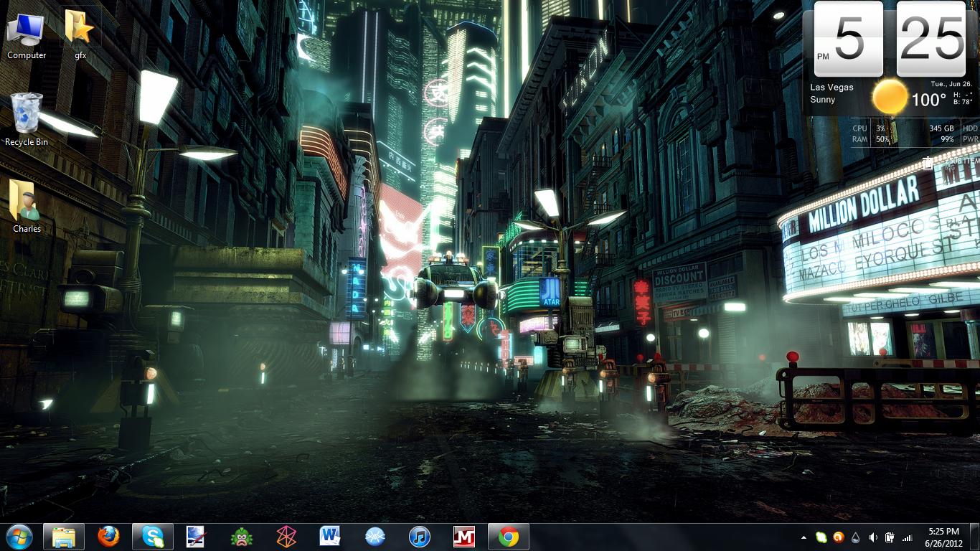Expand hidden system tray icons arrow
This screenshot has height=551, width=980.
click(804, 537)
